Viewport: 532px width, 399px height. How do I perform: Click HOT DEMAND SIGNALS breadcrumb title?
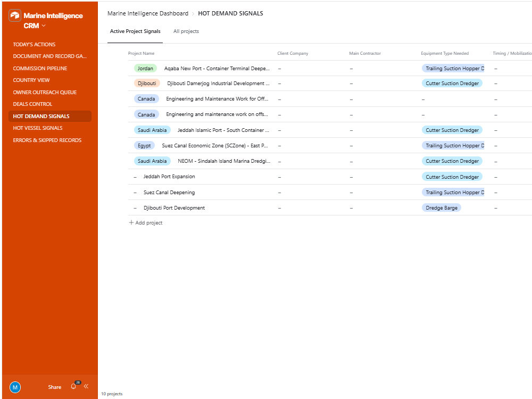click(230, 13)
